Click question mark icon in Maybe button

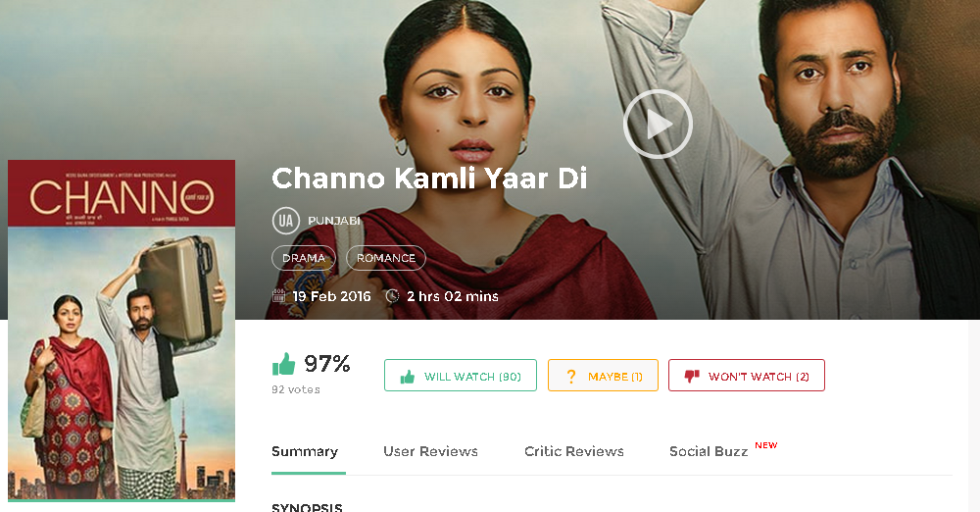[570, 377]
